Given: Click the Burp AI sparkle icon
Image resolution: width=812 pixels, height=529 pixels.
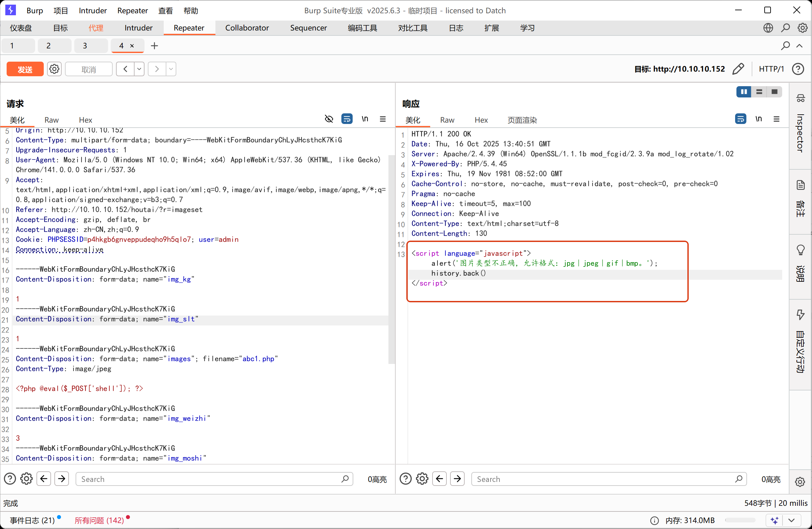Looking at the screenshot, I should 775,520.
